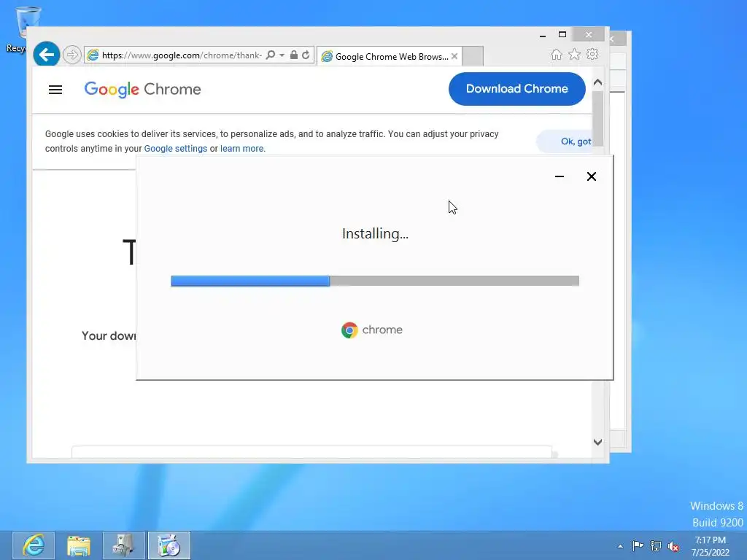Go back using Internet Explorer back arrow
This screenshot has width=747, height=560.
tap(46, 55)
